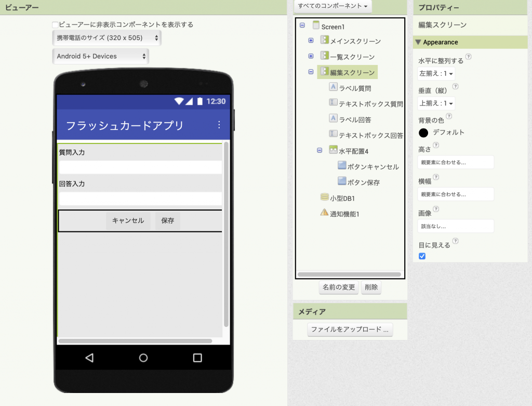The height and width of the screenshot is (406, 532).
Task: Enable showing hidden components in viewer
Action: coord(55,25)
